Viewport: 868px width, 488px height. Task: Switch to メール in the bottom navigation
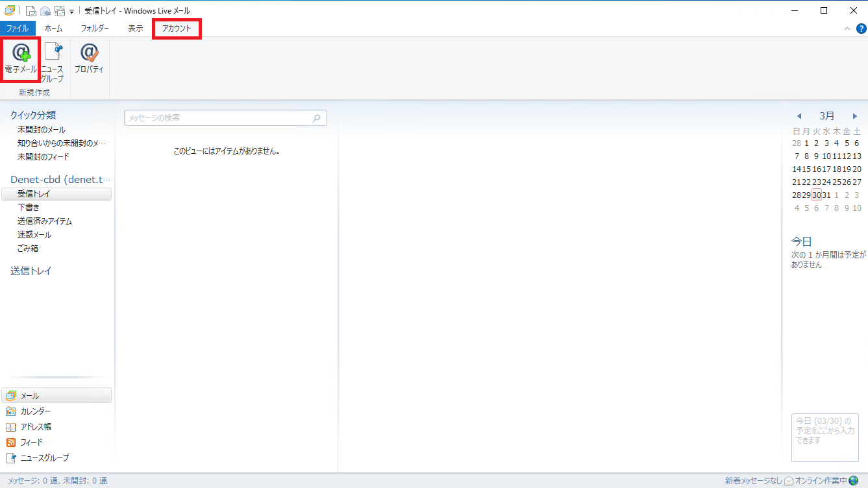coord(56,396)
